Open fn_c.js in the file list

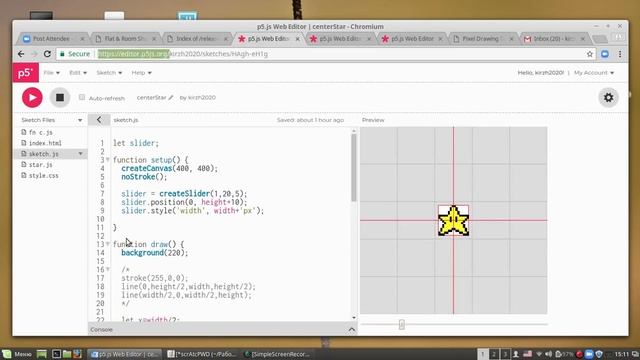point(40,132)
